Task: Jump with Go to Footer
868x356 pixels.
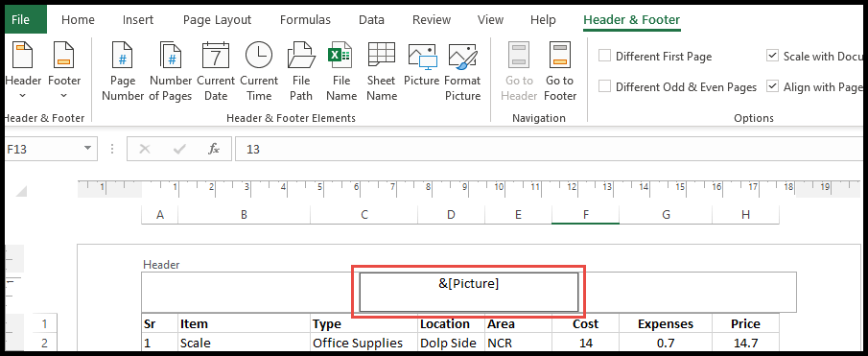Action: click(560, 71)
